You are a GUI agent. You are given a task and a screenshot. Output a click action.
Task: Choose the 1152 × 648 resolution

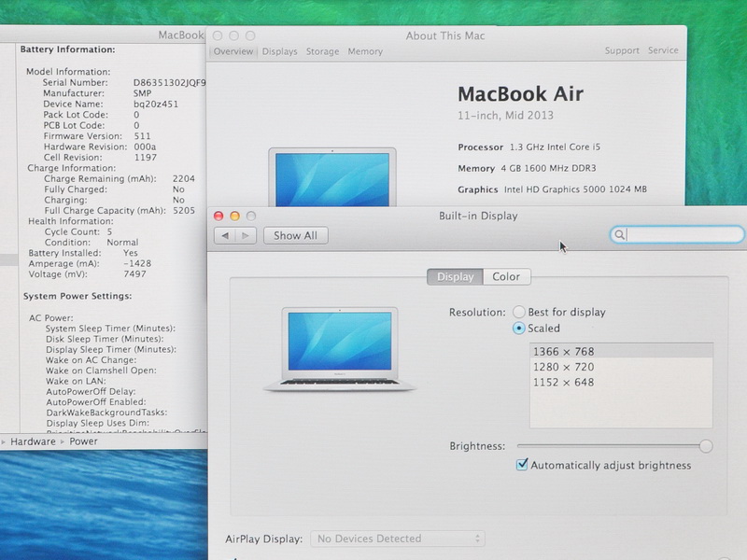click(x=621, y=383)
